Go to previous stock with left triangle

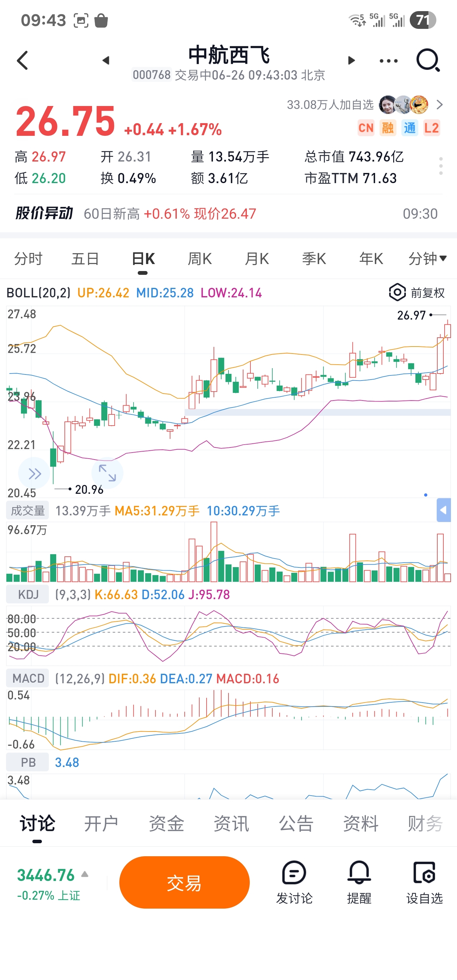[106, 60]
